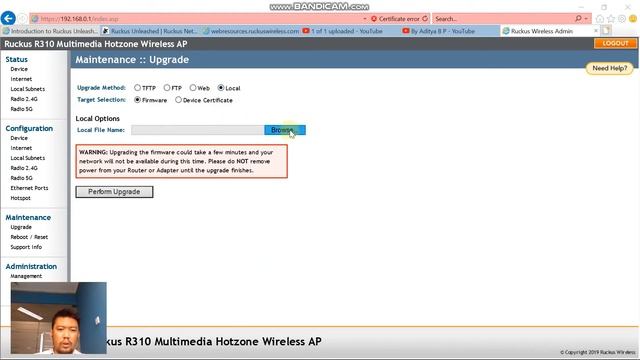This screenshot has height=360, width=640.
Task: Open the browser Home icon
Action: (x=600, y=19)
